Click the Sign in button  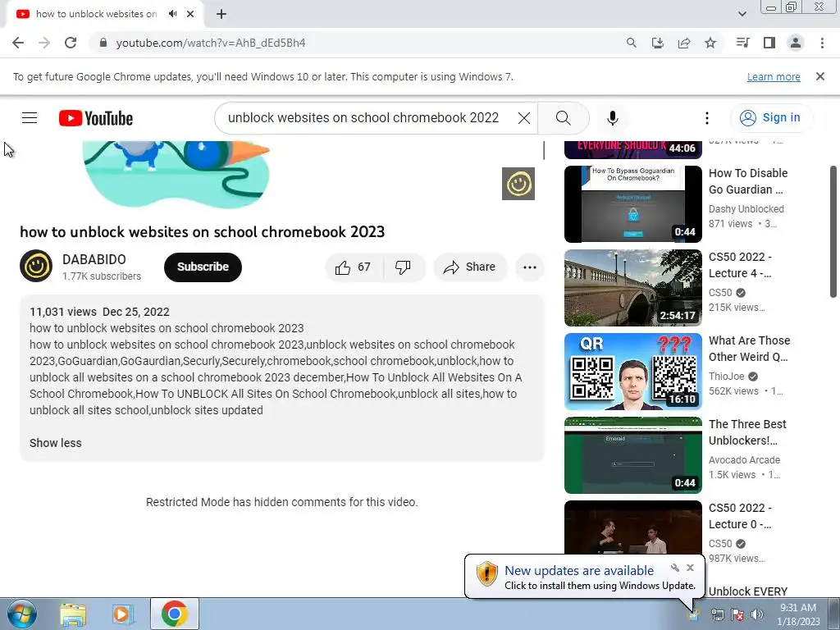click(x=771, y=118)
